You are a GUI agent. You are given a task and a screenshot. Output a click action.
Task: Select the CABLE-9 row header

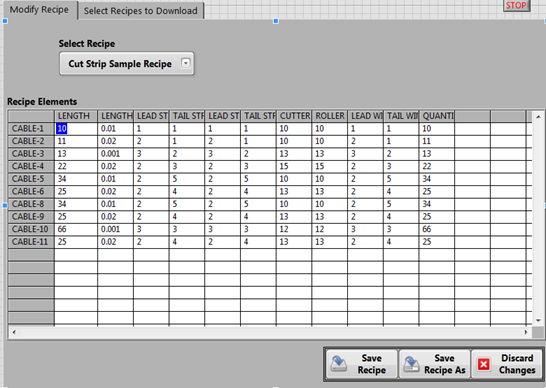(x=31, y=216)
